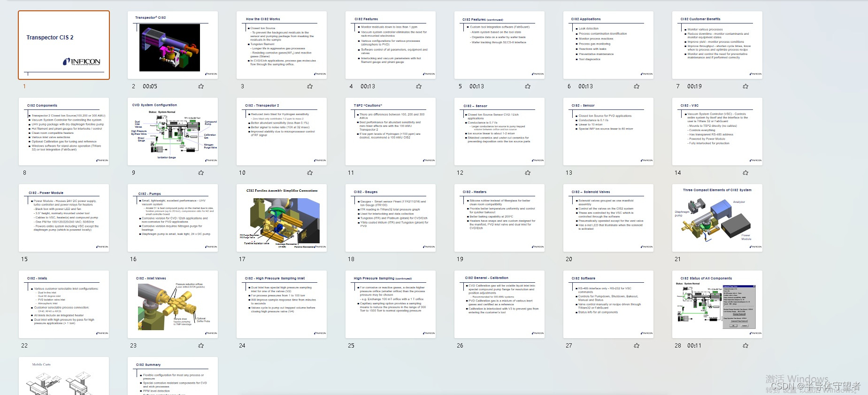Click the transition star icon under slide 3
868x395 pixels.
point(310,86)
